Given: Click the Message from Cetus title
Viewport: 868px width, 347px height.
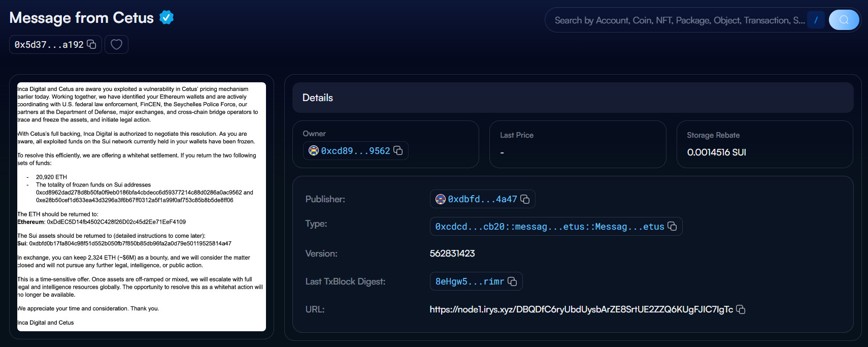Looking at the screenshot, I should click(82, 18).
